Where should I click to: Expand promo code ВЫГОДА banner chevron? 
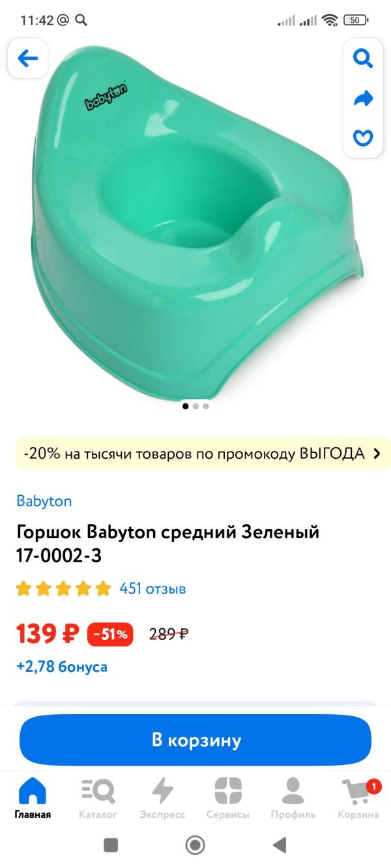pos(377,454)
